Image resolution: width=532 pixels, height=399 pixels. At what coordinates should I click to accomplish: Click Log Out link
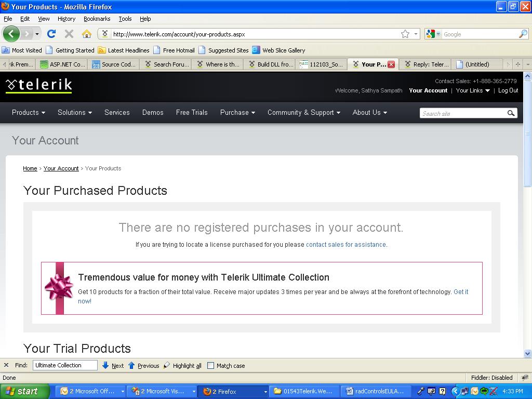[508, 90]
